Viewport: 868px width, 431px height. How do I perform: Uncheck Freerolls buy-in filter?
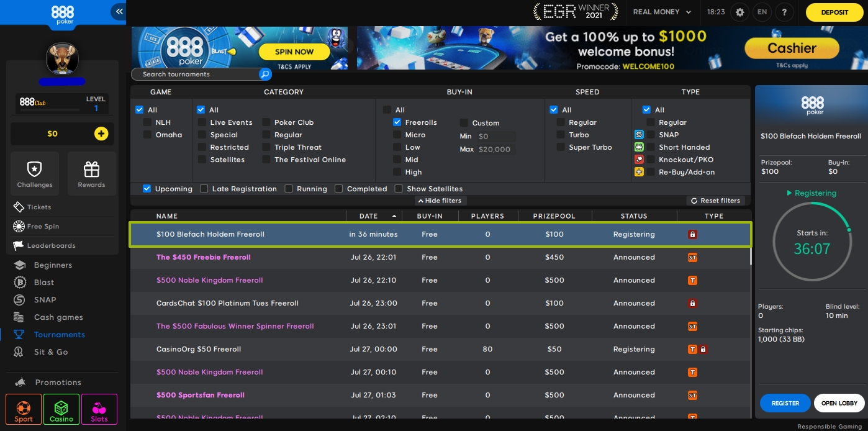tap(397, 122)
